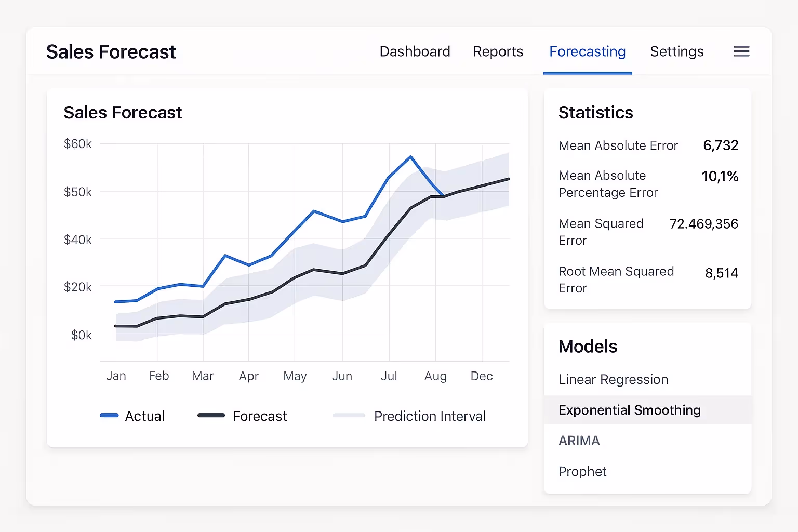
Task: Choose the ARIMA model
Action: tap(579, 441)
